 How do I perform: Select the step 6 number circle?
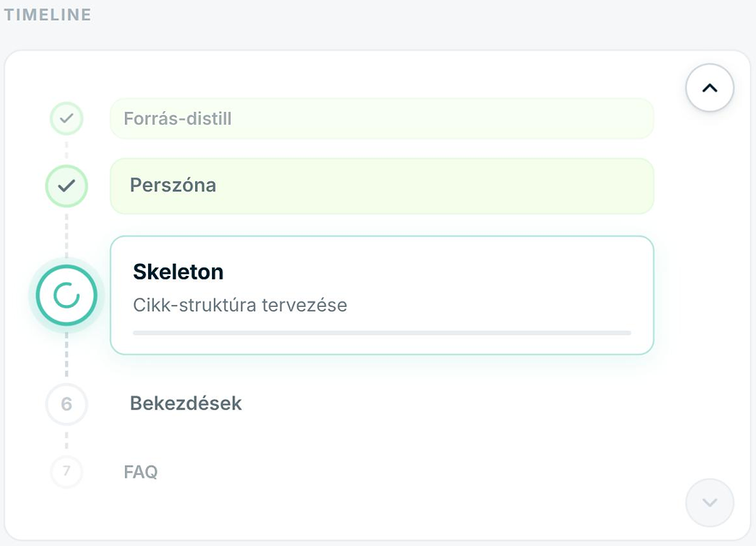[67, 404]
